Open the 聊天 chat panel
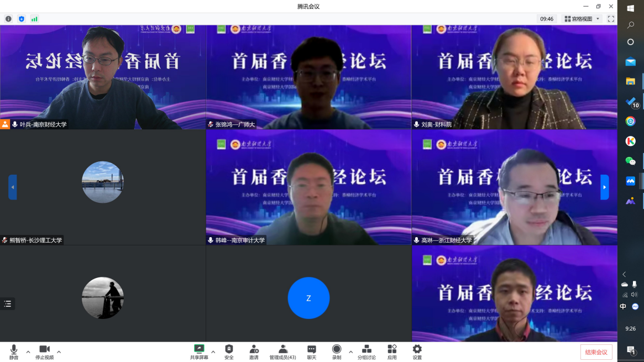The height and width of the screenshot is (362, 644). 311,352
